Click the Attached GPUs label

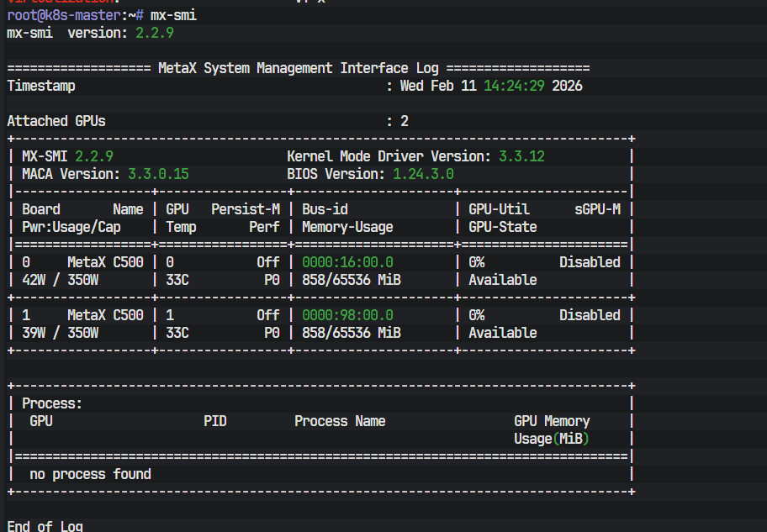[56, 121]
